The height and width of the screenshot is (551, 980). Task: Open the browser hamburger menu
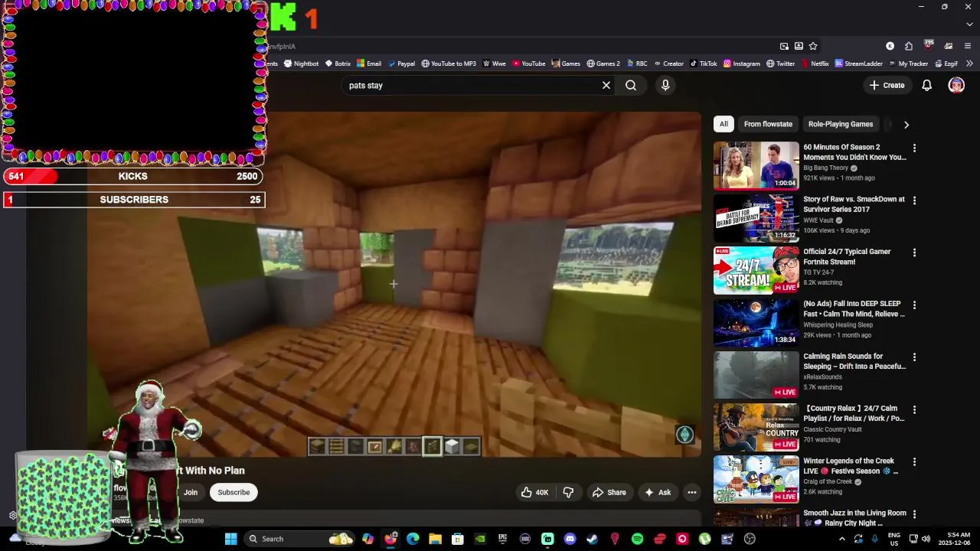[969, 46]
